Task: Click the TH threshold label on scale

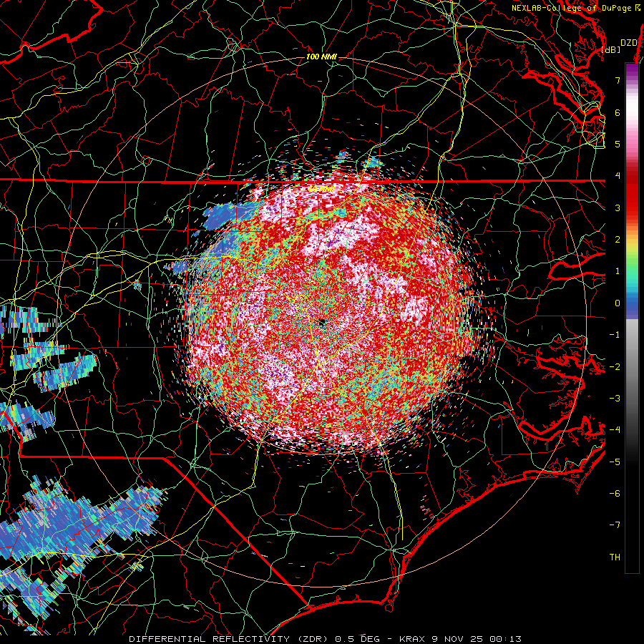Action: click(615, 557)
